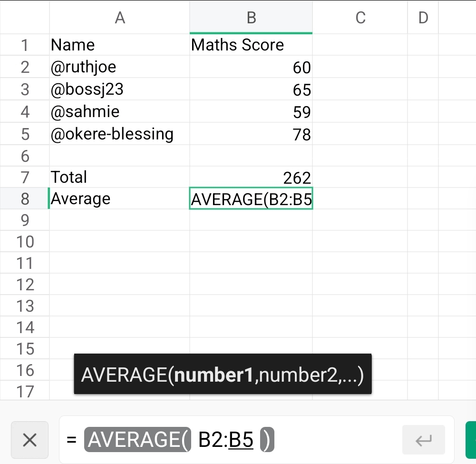Click the cell containing score 78
476x464 pixels.
pos(251,134)
